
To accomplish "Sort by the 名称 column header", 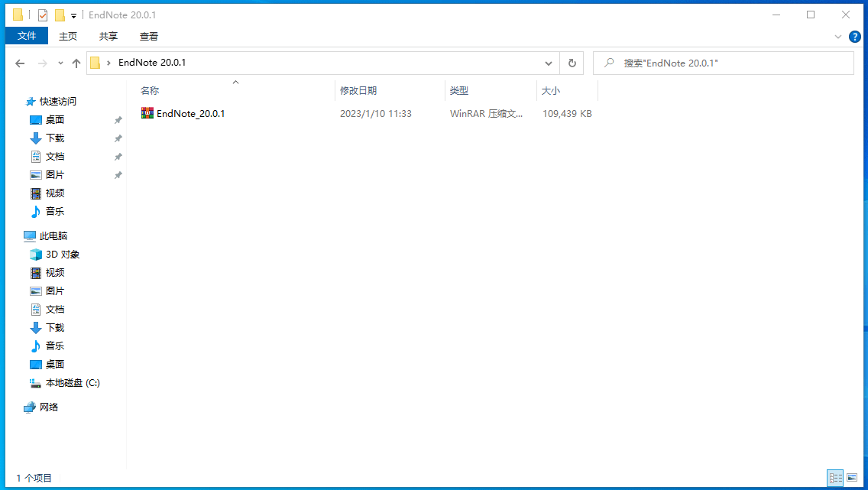I will [x=150, y=90].
